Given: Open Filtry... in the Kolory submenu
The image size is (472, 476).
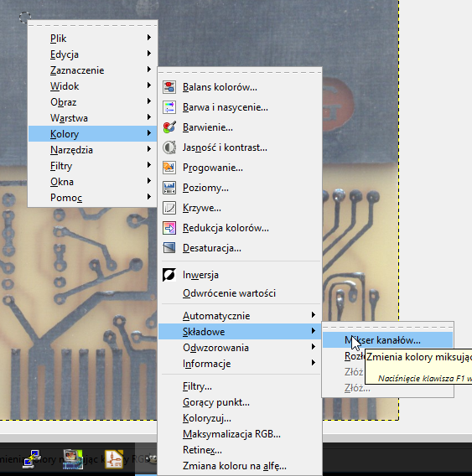Looking at the screenshot, I should [x=240, y=386].
